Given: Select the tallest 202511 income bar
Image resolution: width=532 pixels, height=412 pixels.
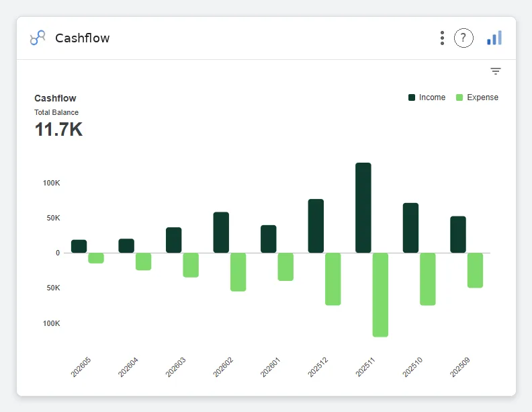Looking at the screenshot, I should coord(363,208).
